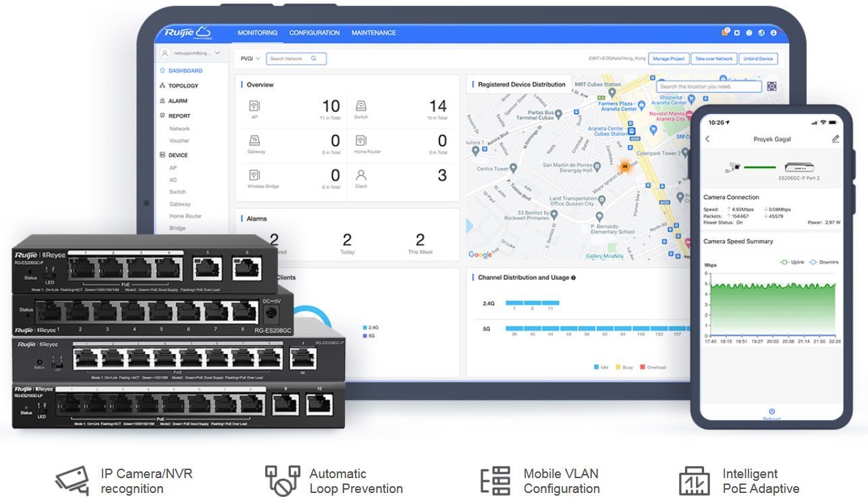The width and height of the screenshot is (868, 497).
Task: Open the MAINTENANCE tab
Action: point(373,33)
